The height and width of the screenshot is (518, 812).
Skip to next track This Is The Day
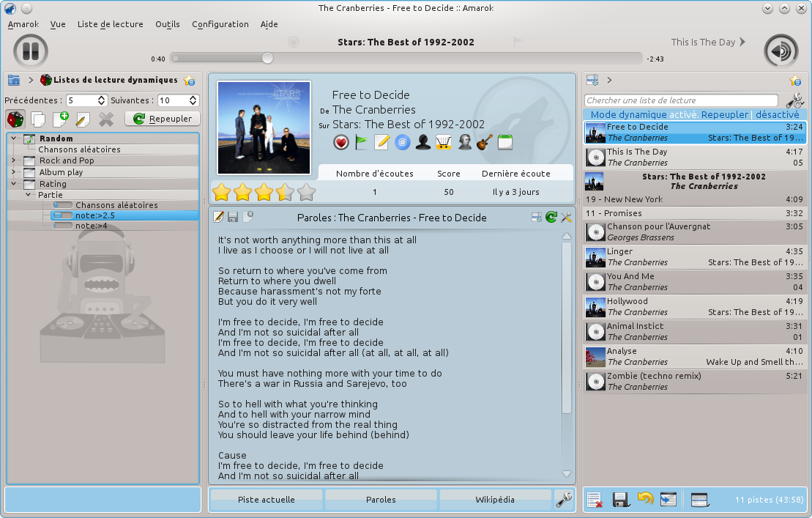click(708, 42)
